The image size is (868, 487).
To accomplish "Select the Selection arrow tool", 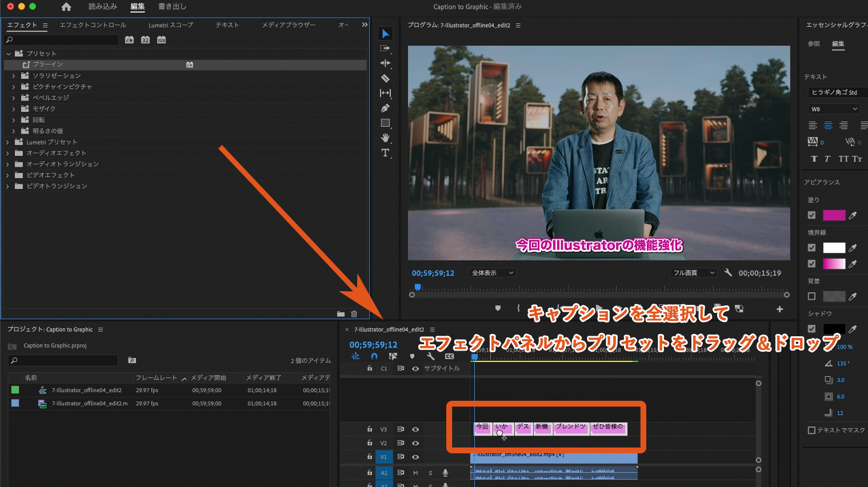I will coord(385,34).
